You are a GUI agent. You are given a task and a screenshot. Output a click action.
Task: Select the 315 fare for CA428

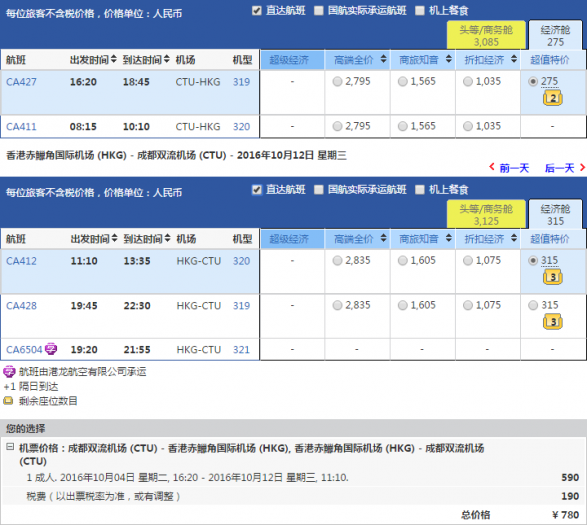(533, 305)
